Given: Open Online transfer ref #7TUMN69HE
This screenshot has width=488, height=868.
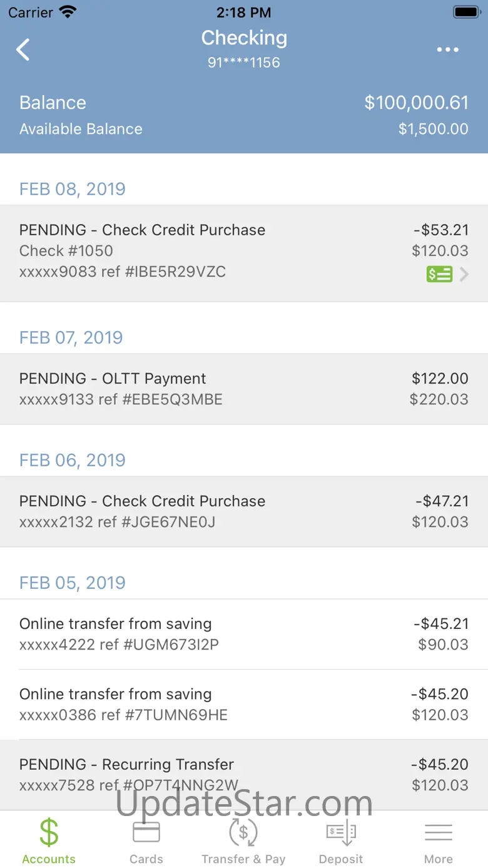Looking at the screenshot, I should pos(244,704).
